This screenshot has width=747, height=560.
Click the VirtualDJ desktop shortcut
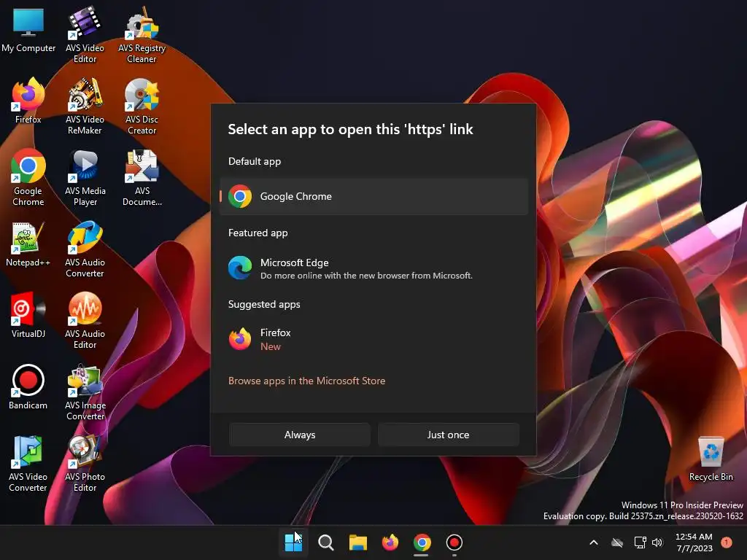28,316
